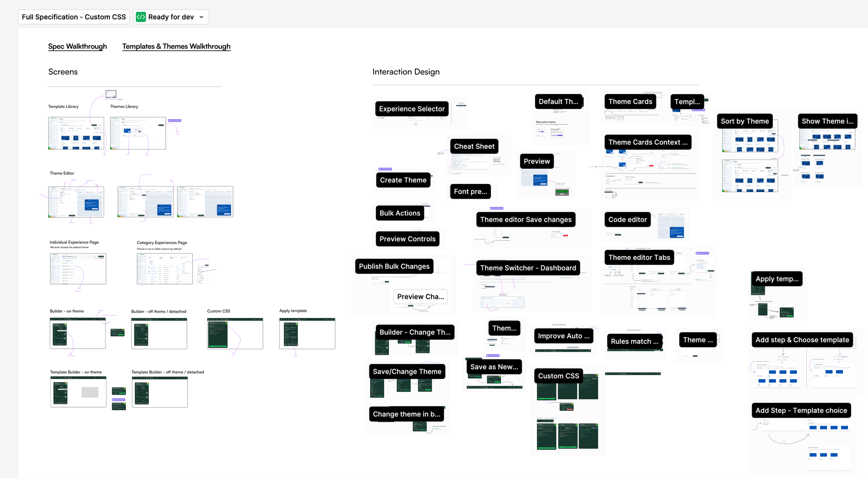Open the Create Theme section
Screen dimensions: 868x478
coord(403,180)
